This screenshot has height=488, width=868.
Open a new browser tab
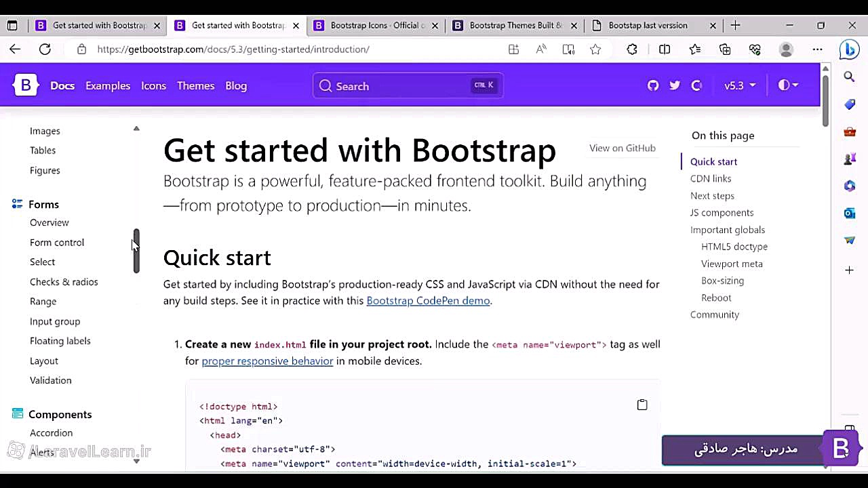735,25
